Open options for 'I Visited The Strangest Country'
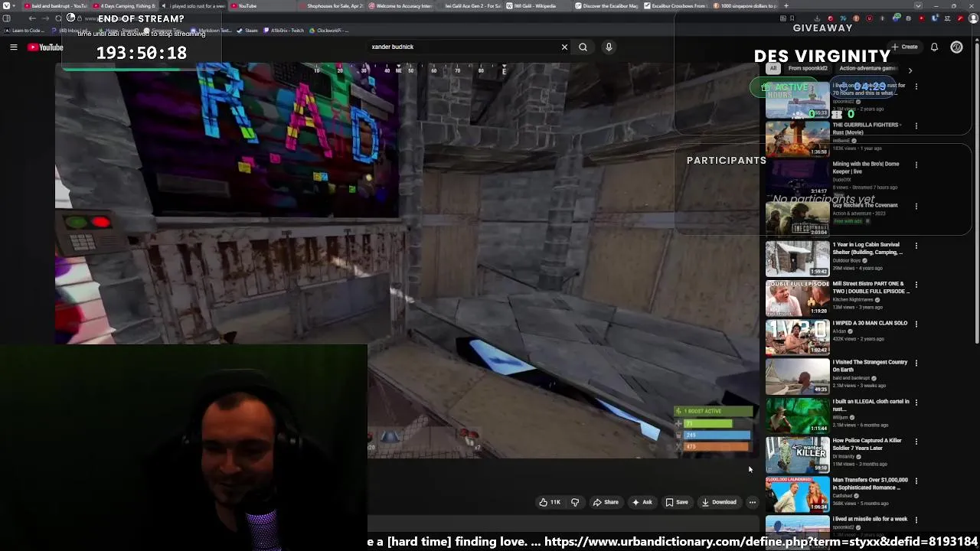The height and width of the screenshot is (551, 980). tap(916, 363)
